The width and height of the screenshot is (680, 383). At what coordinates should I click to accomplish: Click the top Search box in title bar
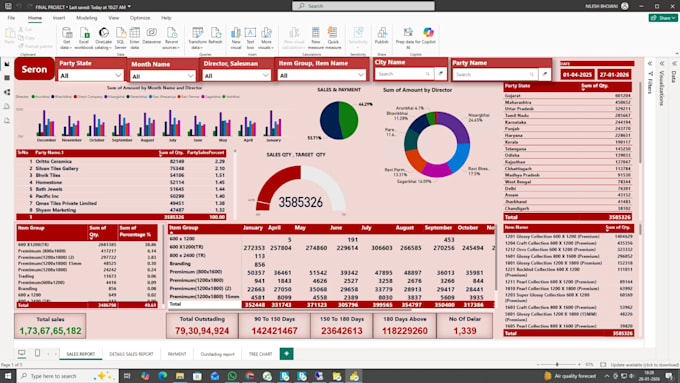click(x=363, y=6)
